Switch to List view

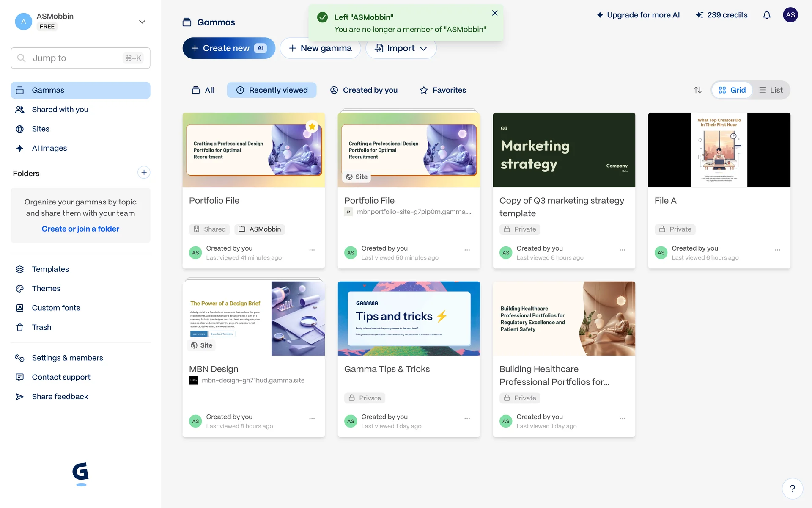[x=771, y=90]
